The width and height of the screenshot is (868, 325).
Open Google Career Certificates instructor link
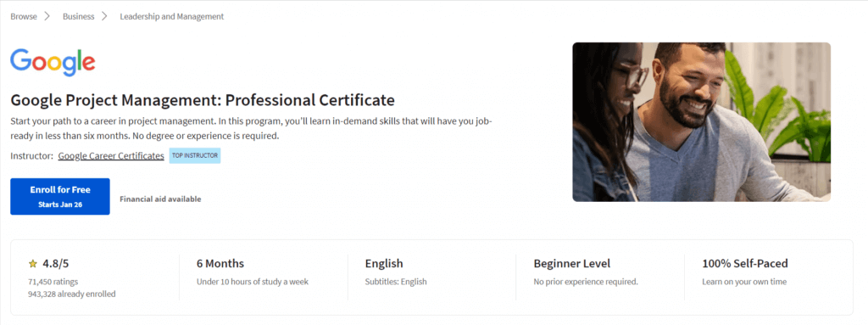pyautogui.click(x=111, y=156)
